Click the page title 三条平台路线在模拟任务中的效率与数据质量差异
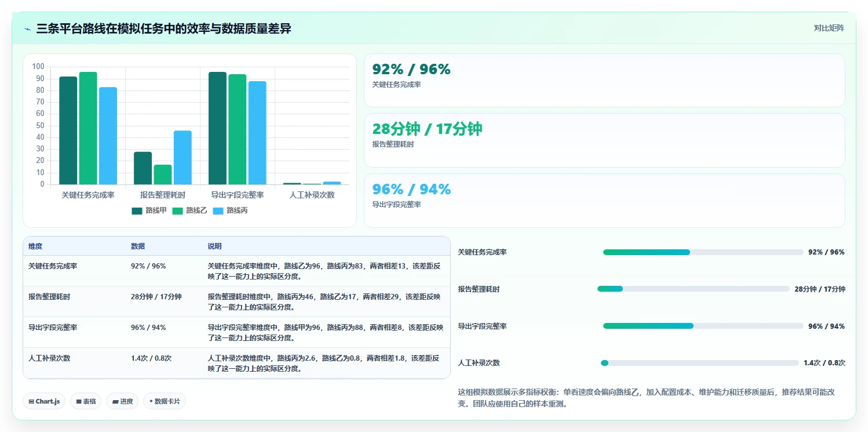This screenshot has height=432, width=868. tap(163, 29)
